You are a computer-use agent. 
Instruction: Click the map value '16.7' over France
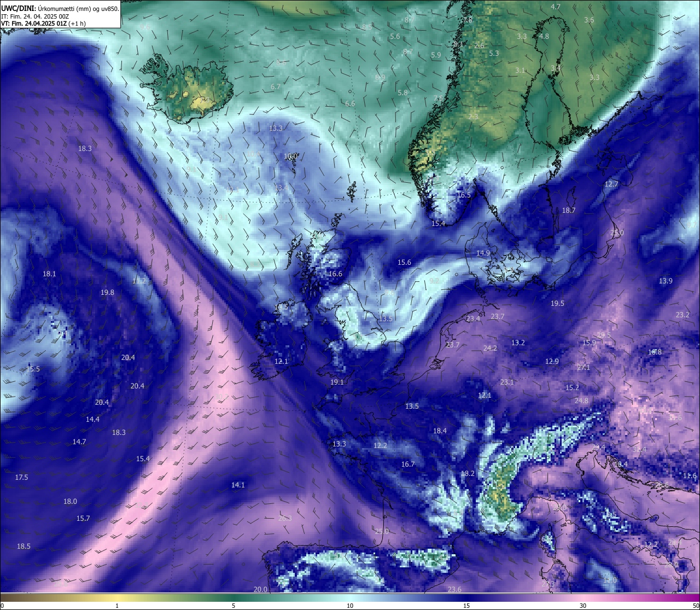point(408,464)
